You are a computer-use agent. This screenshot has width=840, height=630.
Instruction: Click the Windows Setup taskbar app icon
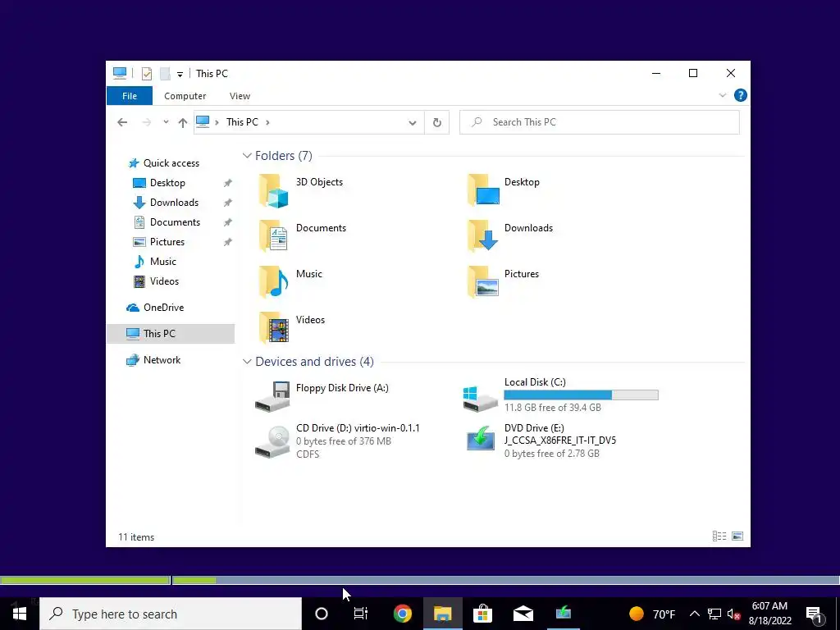tap(563, 614)
